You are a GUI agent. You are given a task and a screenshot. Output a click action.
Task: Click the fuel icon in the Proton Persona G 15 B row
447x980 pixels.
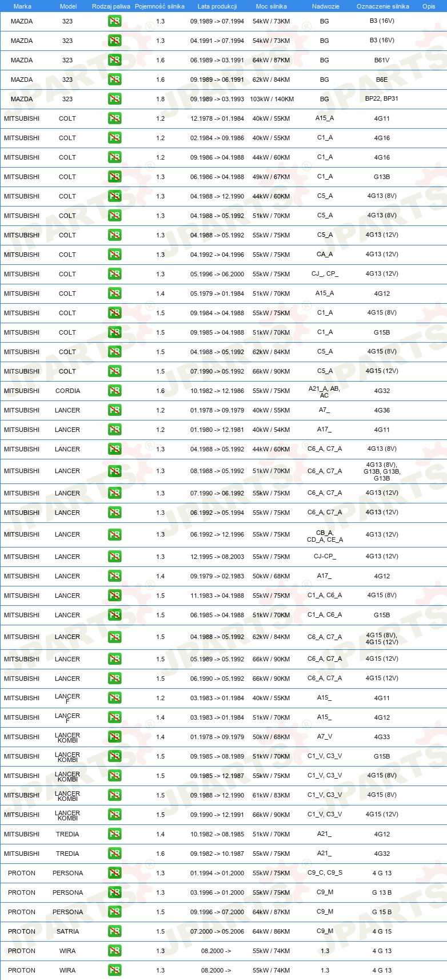click(x=115, y=912)
